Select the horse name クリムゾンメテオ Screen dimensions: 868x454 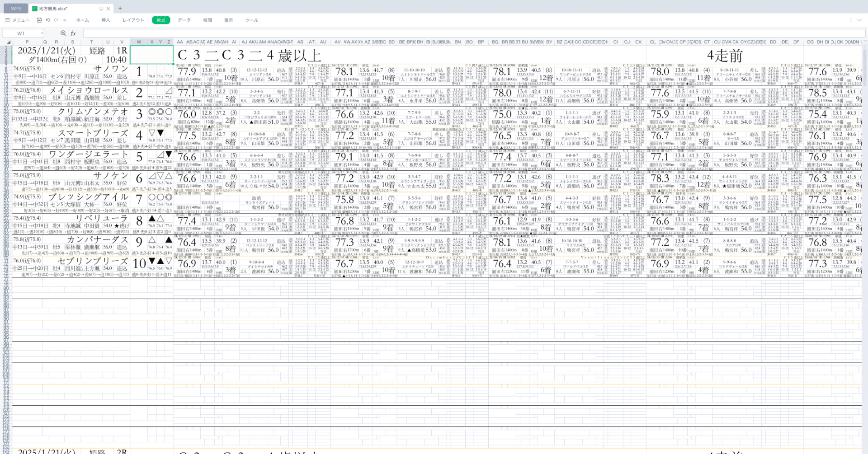click(93, 111)
